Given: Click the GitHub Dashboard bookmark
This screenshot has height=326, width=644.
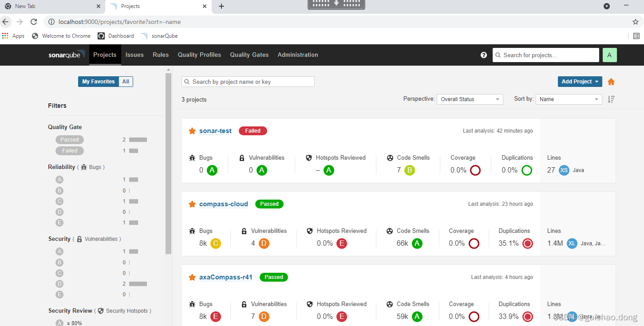Looking at the screenshot, I should (x=116, y=36).
